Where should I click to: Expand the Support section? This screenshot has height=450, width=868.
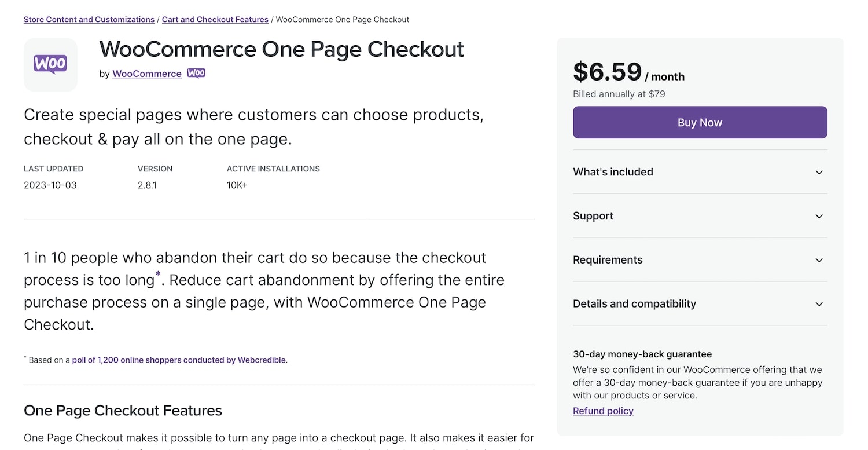click(x=593, y=216)
